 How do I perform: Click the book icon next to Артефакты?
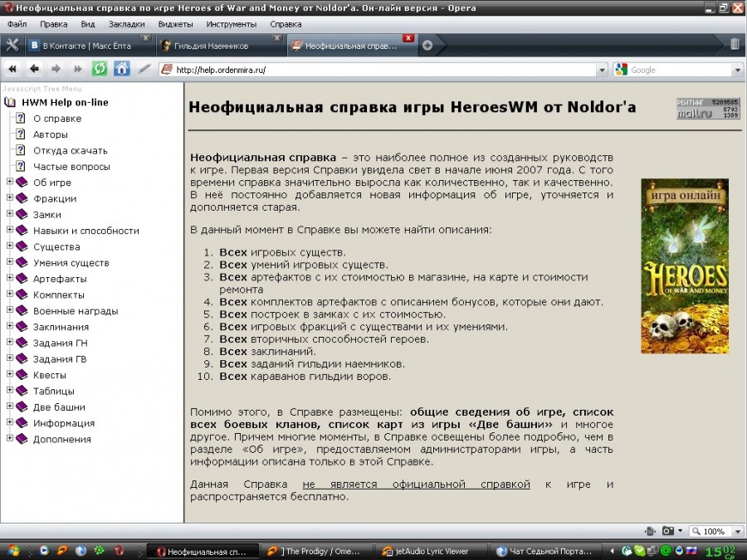22,278
